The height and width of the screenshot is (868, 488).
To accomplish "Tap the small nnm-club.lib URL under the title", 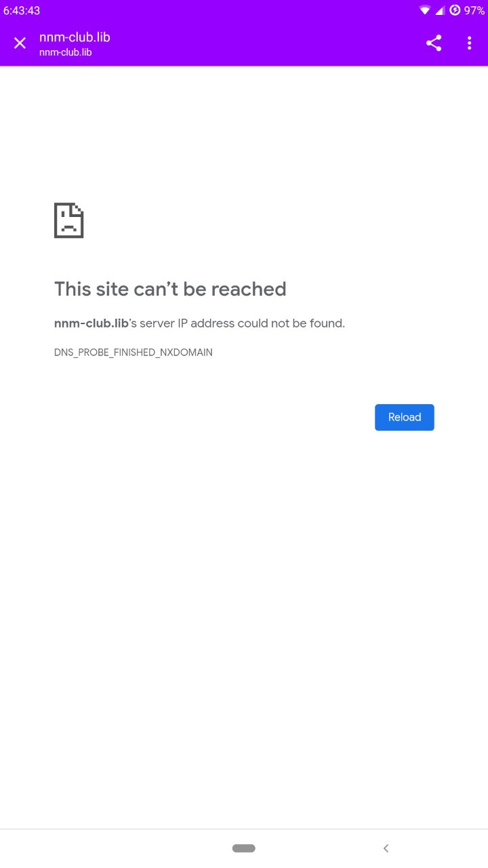I will [x=66, y=52].
